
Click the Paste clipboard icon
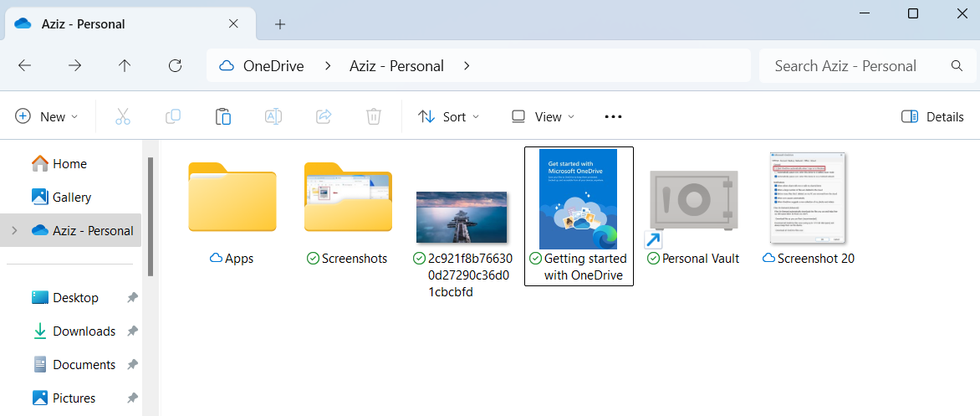[x=223, y=116]
